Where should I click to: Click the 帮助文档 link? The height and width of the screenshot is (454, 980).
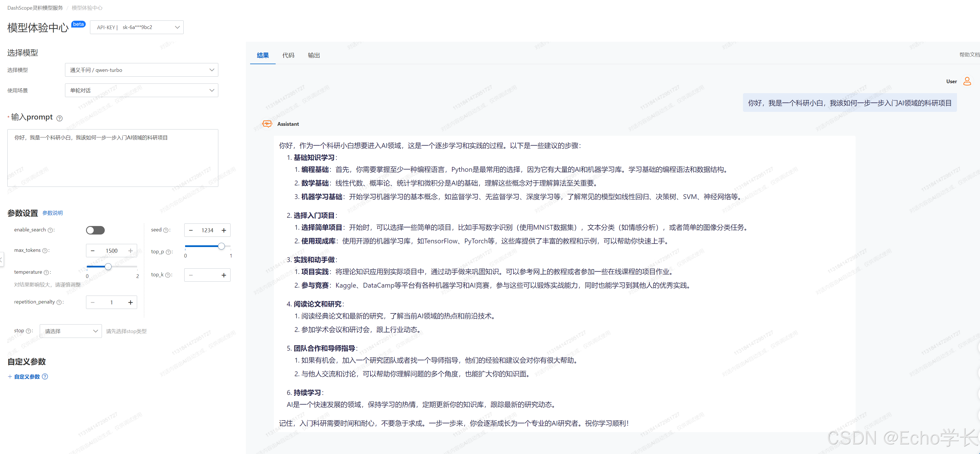tap(969, 55)
